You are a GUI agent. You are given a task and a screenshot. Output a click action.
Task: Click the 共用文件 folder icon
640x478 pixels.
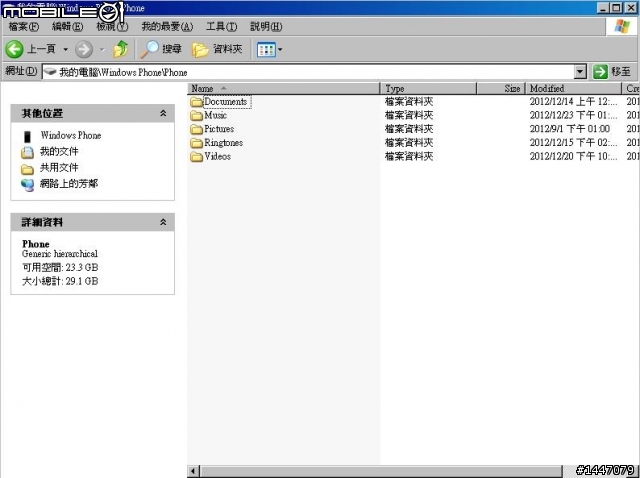27,169
